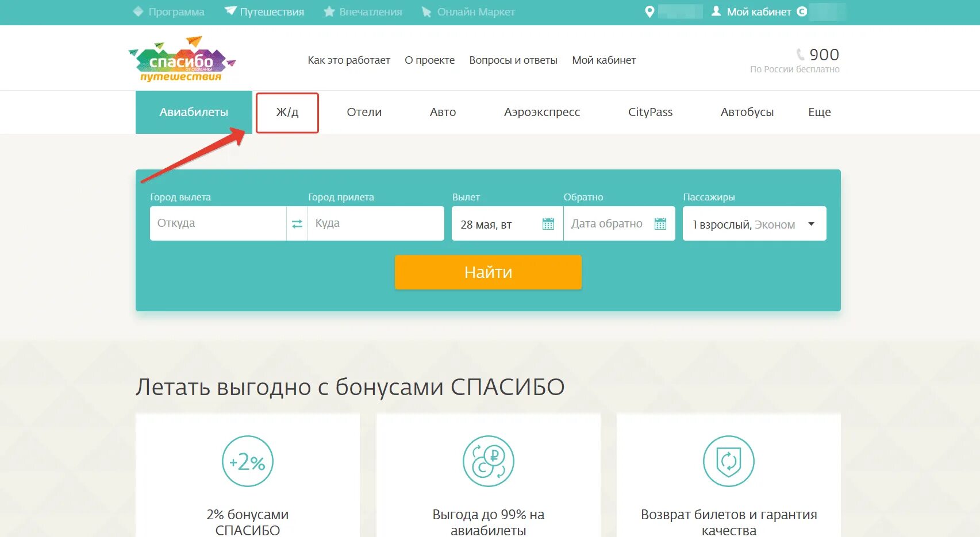Click the refund shield icon

(729, 461)
